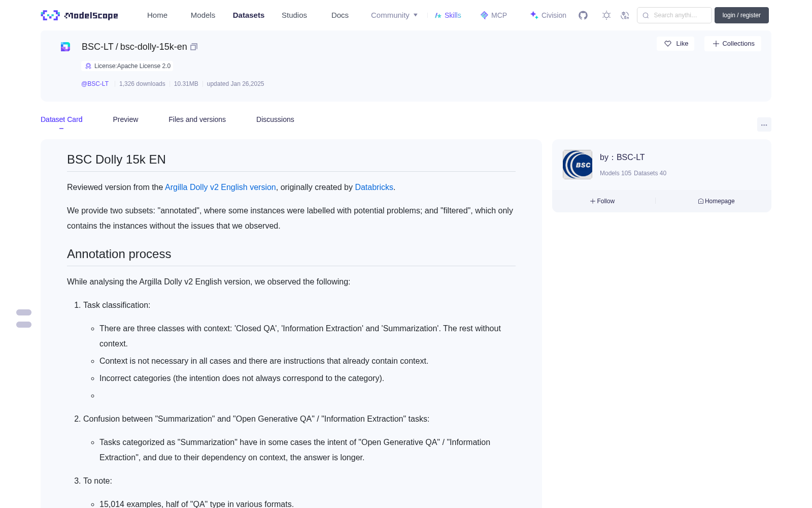Open the Files and versions tab
The image size is (812, 508).
coord(197,119)
